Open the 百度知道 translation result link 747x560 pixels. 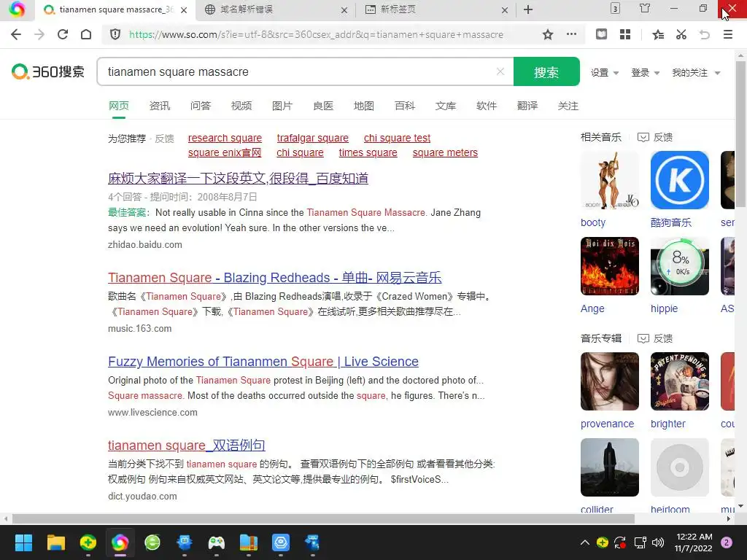click(239, 178)
